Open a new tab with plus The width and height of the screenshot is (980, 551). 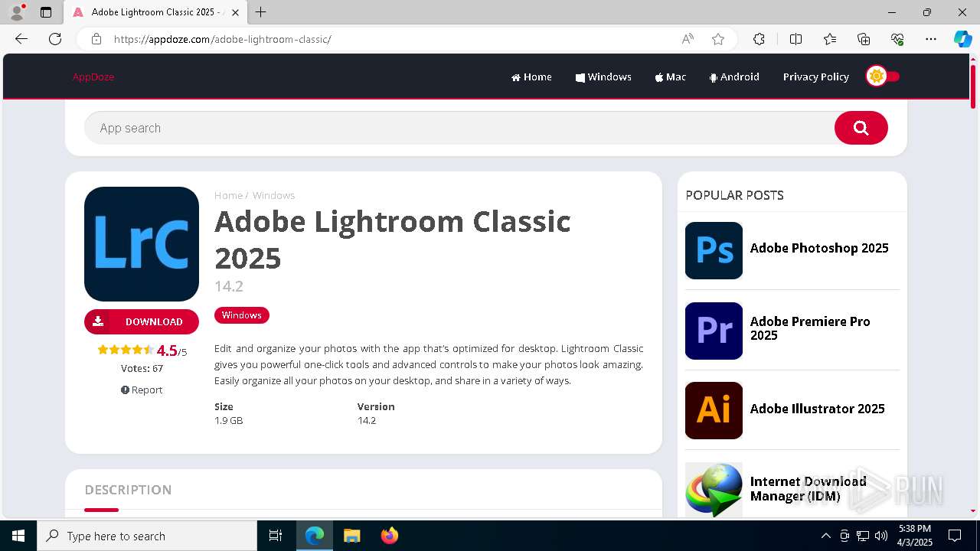tap(261, 12)
